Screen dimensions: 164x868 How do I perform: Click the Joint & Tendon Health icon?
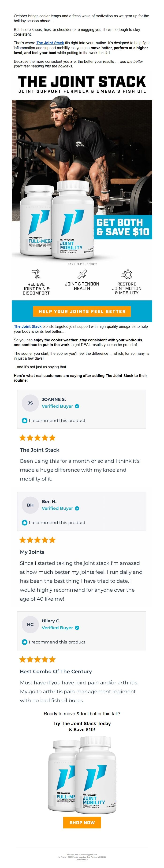click(82, 274)
